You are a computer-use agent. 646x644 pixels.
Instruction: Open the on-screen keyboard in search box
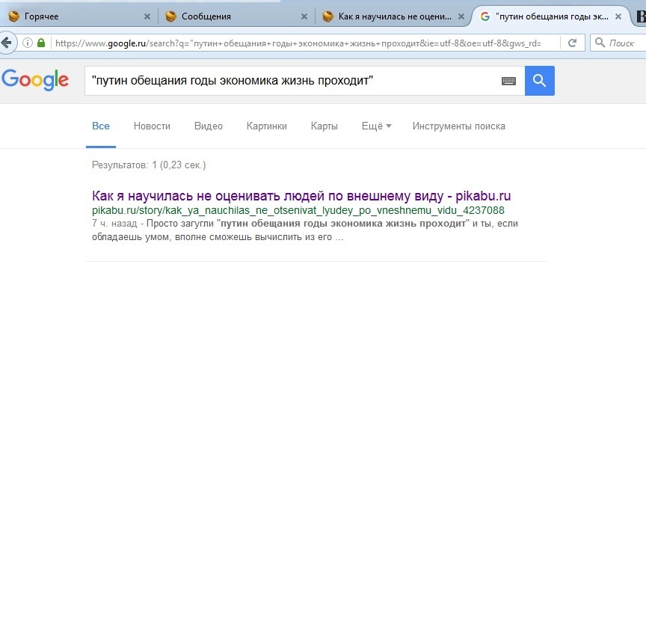click(508, 81)
